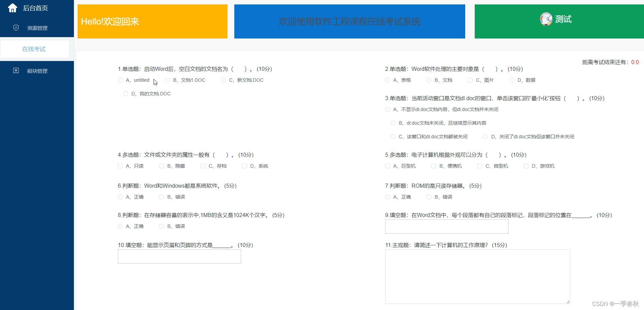Open the 资源管理 sidebar menu
Viewport: 644px width, 310px height.
point(37,28)
